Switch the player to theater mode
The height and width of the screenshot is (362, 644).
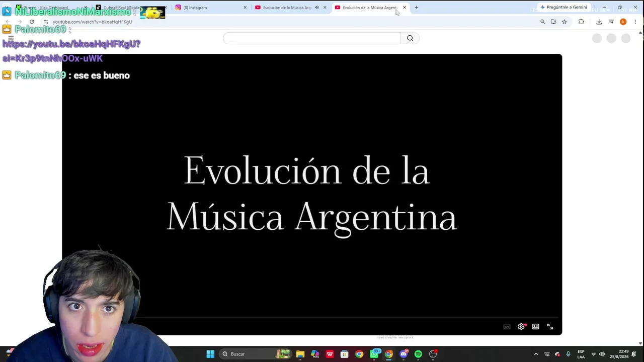[535, 327]
